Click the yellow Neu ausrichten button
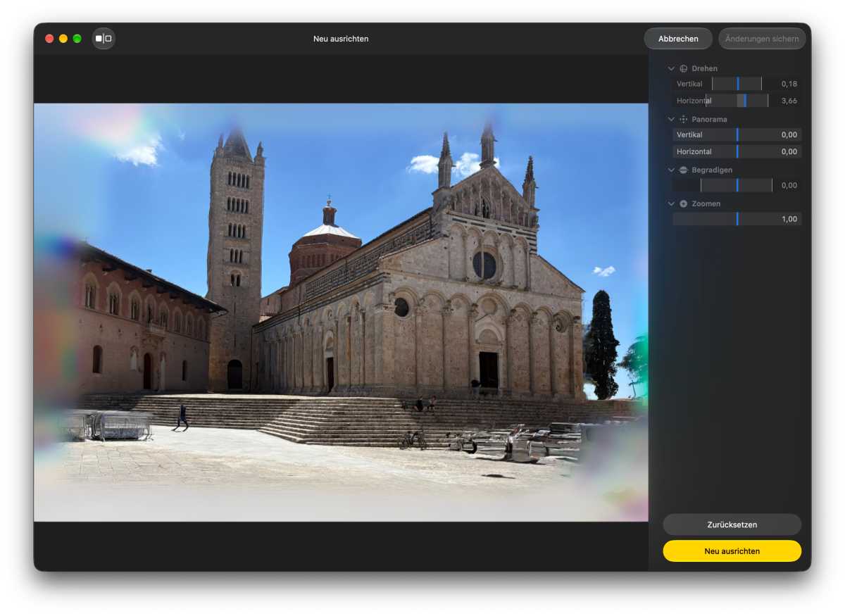 coord(732,551)
